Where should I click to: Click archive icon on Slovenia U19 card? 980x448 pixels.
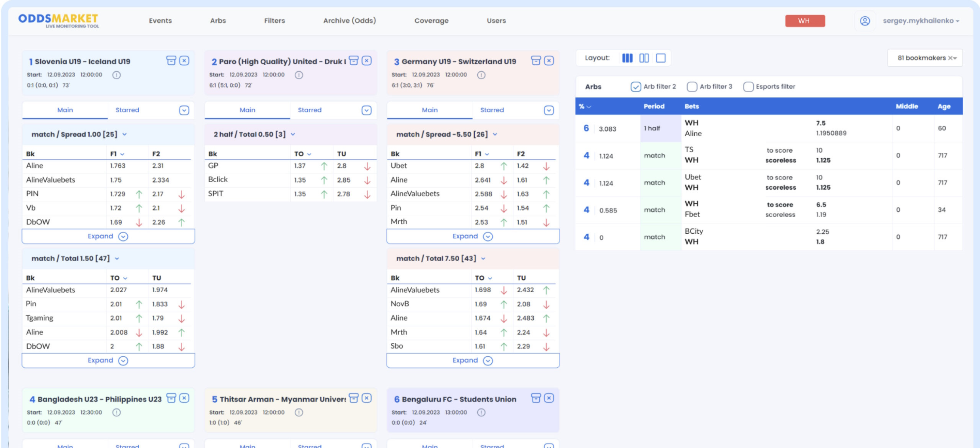(171, 61)
